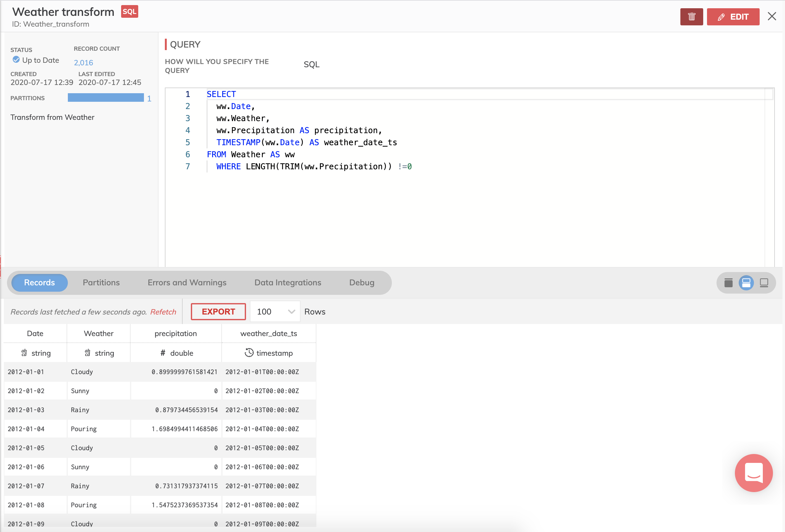Click the precipitation column header
This screenshot has height=532, width=785.
(176, 334)
